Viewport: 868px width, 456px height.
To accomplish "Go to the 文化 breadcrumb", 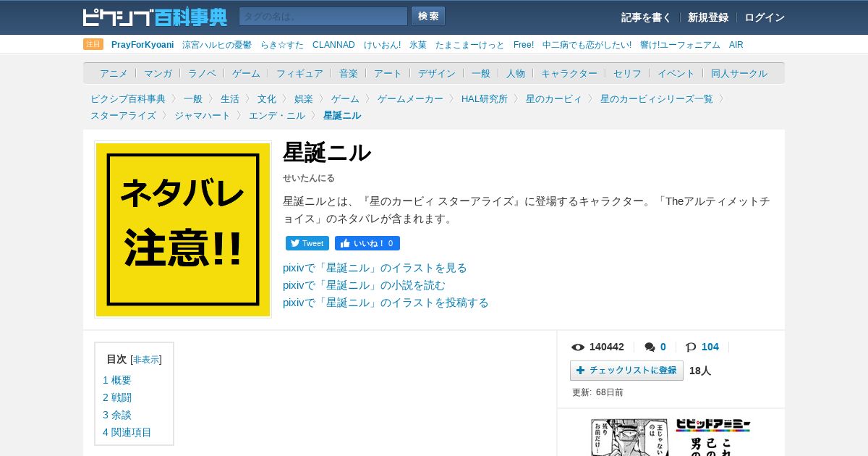I will [267, 99].
